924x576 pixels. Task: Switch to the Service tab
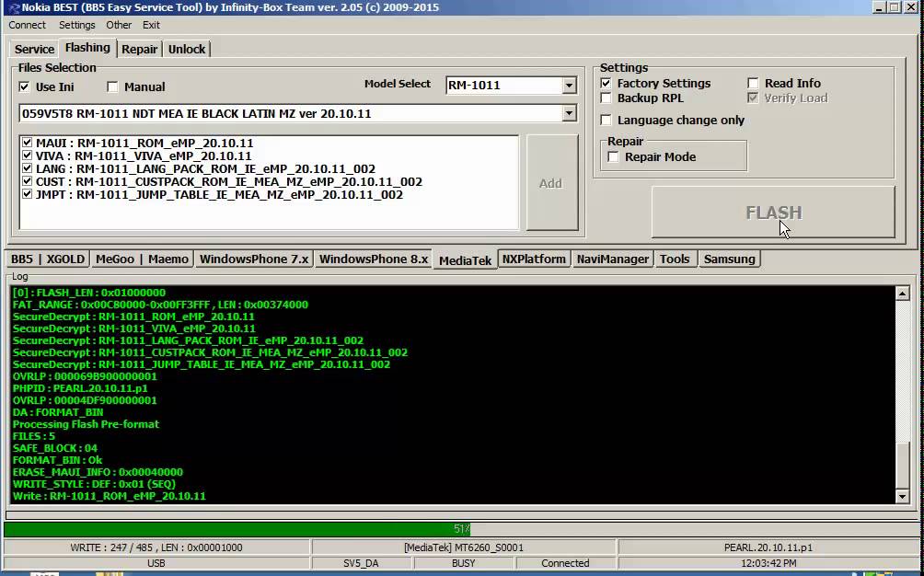[x=34, y=49]
